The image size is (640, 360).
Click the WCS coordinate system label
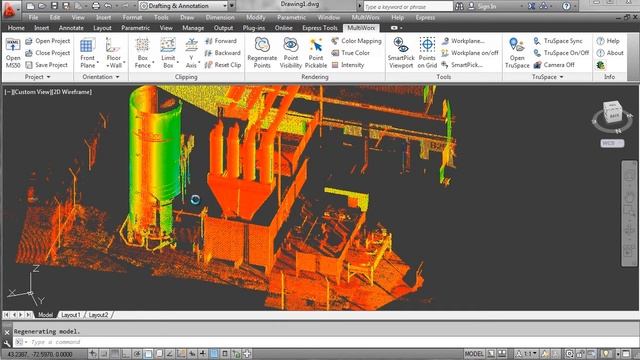612,143
